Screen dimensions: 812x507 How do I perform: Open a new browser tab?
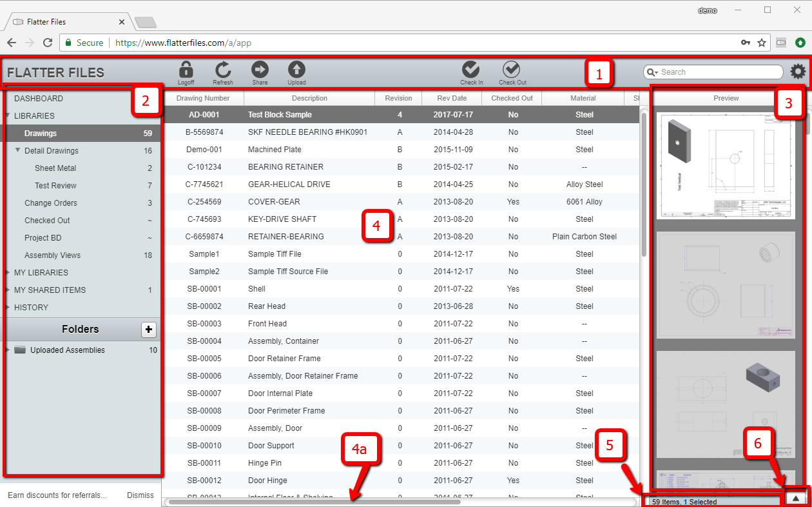(146, 23)
